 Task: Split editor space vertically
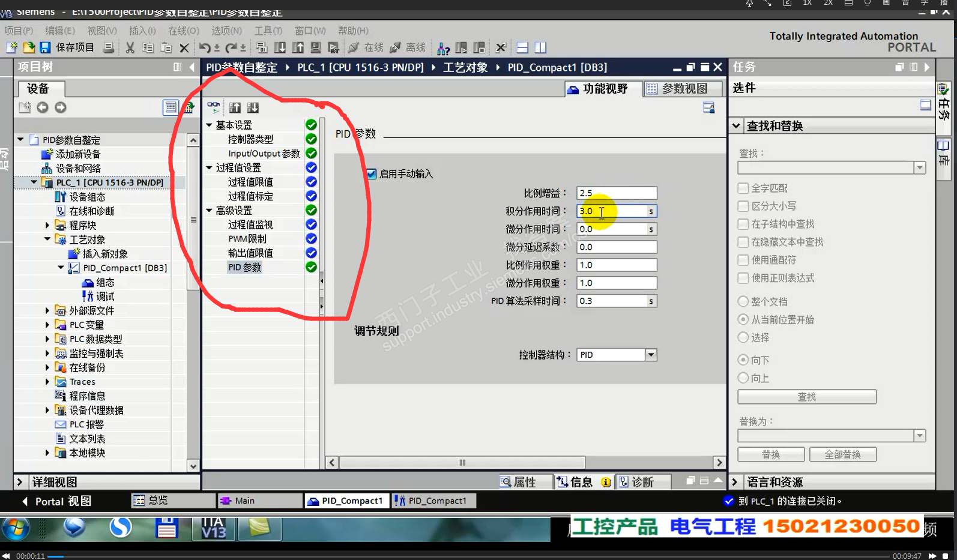click(x=540, y=47)
